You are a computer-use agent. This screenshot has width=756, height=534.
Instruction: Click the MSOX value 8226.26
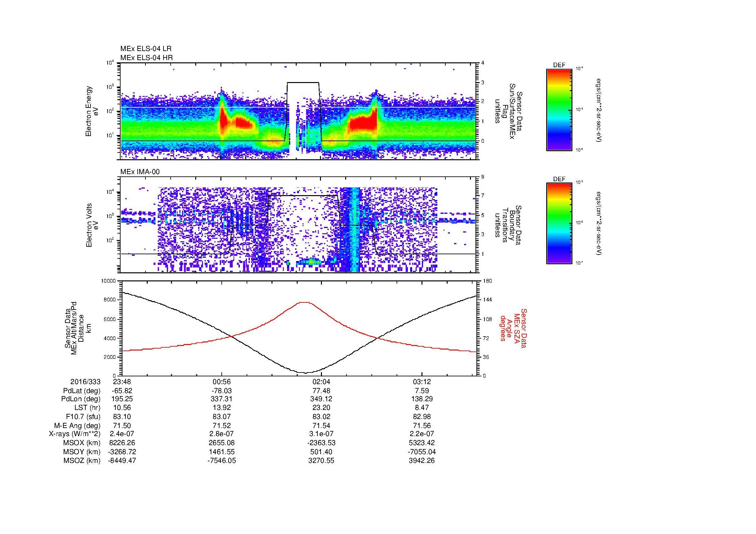122,443
